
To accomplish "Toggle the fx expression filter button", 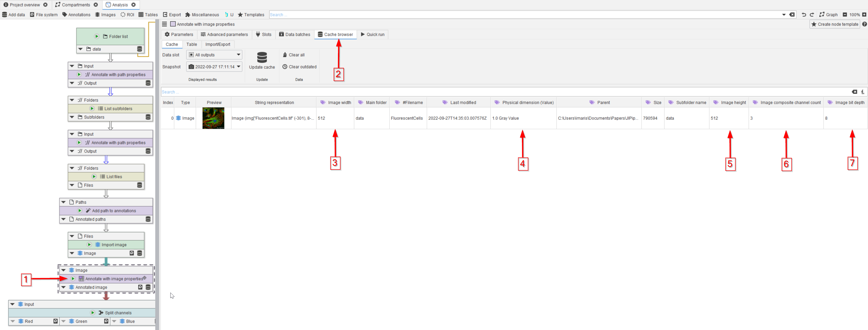I will (863, 92).
